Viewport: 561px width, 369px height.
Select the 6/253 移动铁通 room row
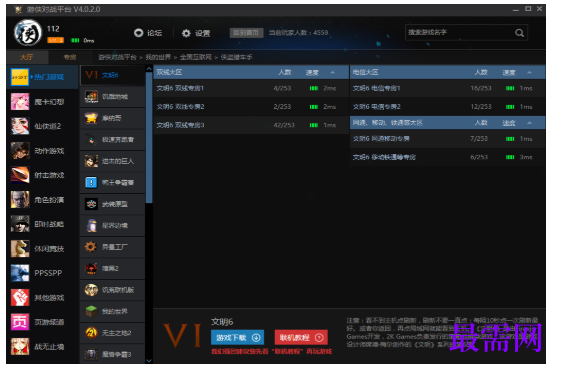tap(448, 157)
